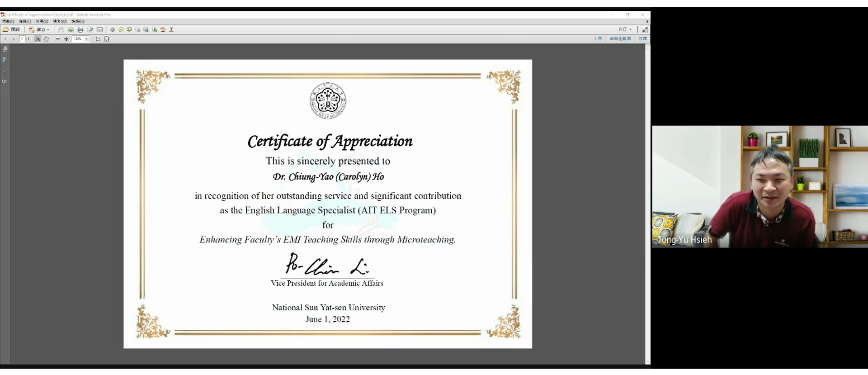
Task: Open the Fill & Sign pane link
Action: [x=620, y=38]
